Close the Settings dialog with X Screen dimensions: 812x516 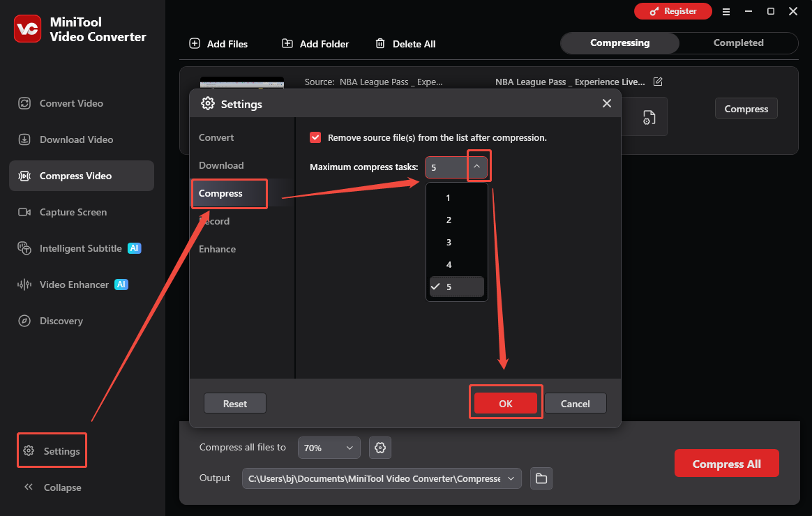pos(607,103)
